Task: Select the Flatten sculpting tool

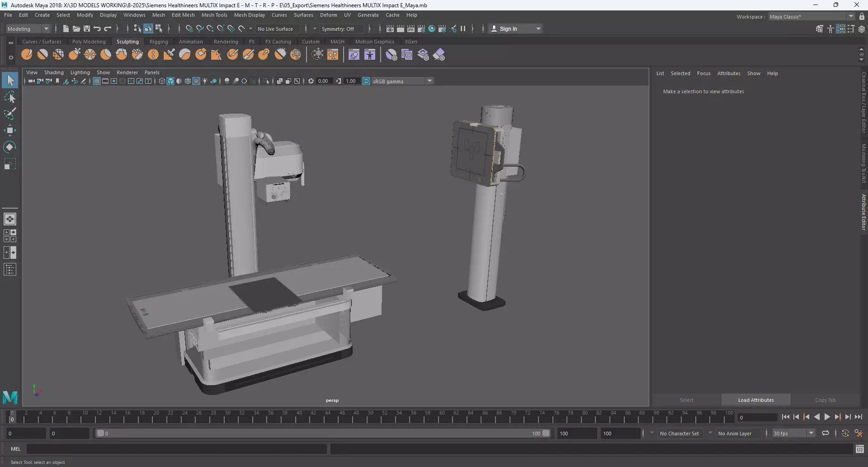Action: point(106,55)
